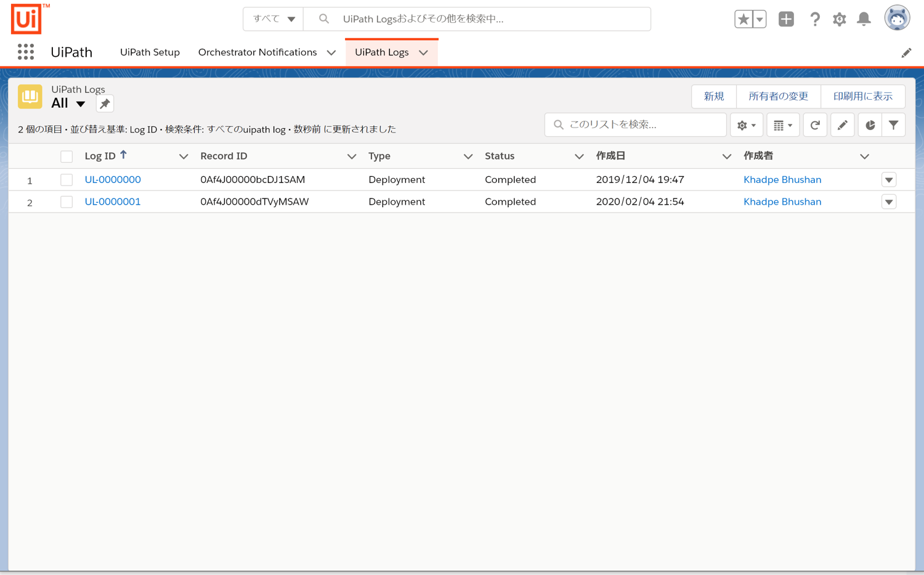Click the UiPath Logs object icon

pos(30,97)
